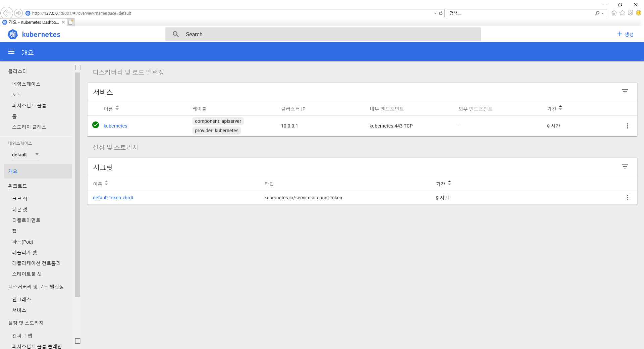Open 레플리카 셋 in the sidebar
This screenshot has height=349, width=644.
coord(24,252)
